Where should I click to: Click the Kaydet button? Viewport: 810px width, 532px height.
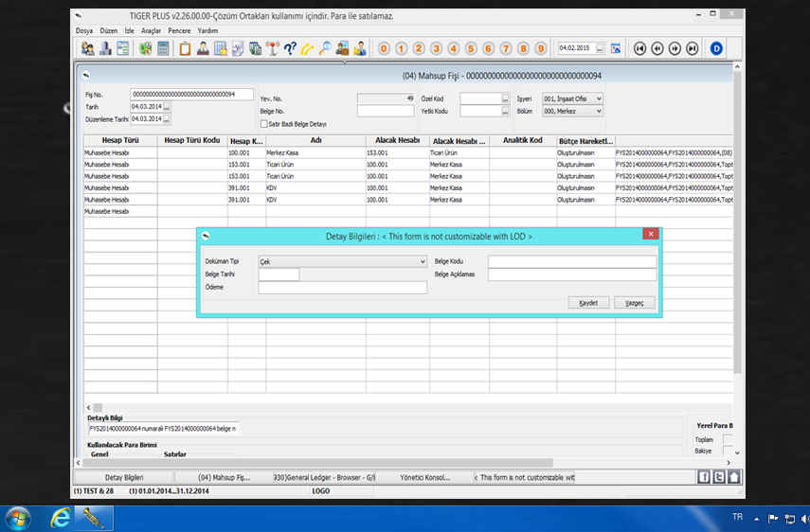point(588,302)
